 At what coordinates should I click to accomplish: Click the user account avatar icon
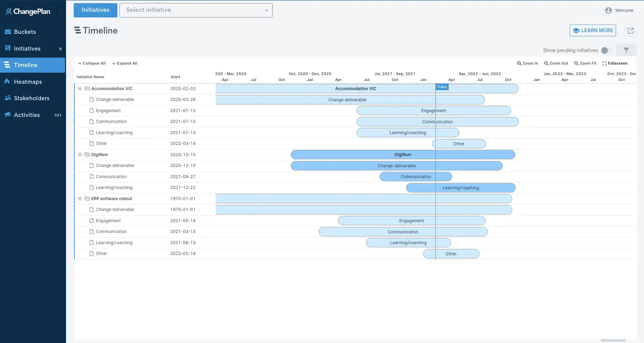pyautogui.click(x=608, y=10)
